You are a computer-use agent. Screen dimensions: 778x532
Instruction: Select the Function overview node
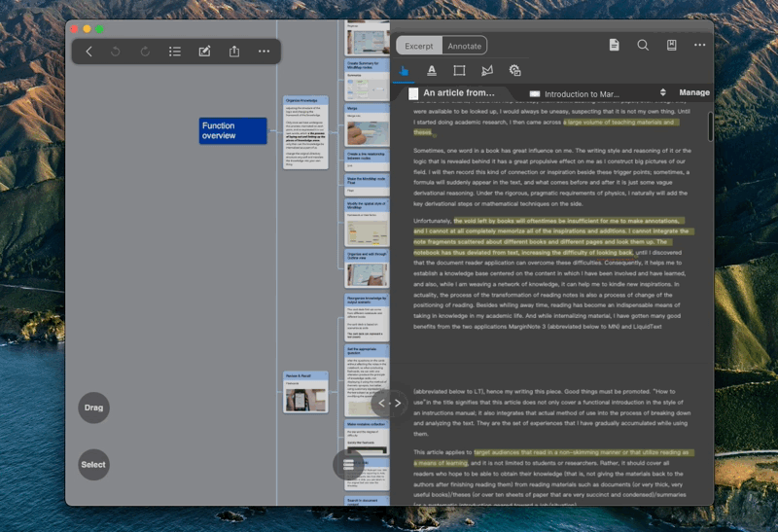(232, 130)
